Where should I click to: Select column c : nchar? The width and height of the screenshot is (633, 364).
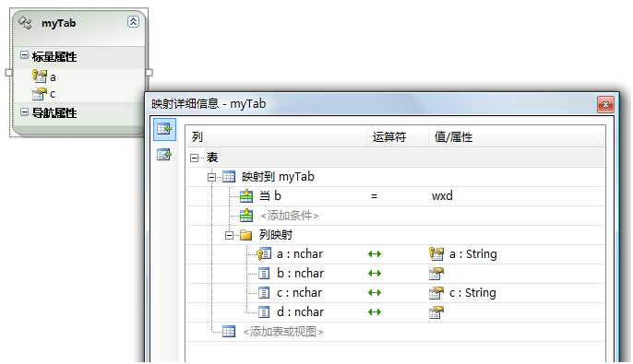click(300, 293)
